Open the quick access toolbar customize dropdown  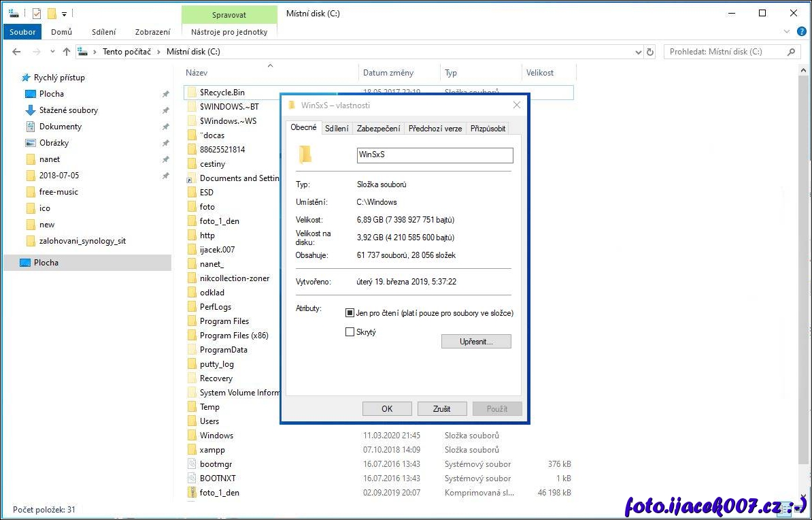(x=65, y=13)
